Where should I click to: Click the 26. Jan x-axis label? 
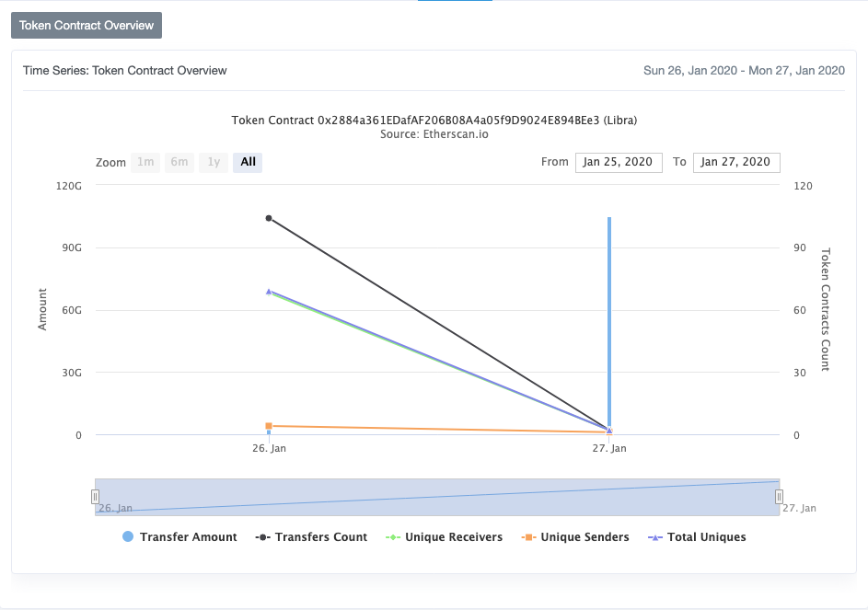tap(269, 448)
